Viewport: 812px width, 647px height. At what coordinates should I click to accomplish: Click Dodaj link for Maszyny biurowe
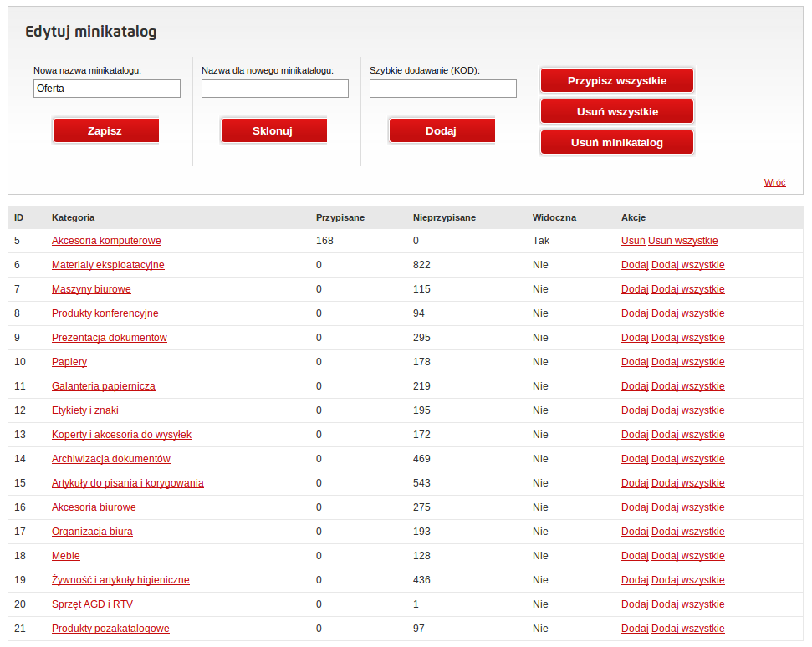coord(635,289)
